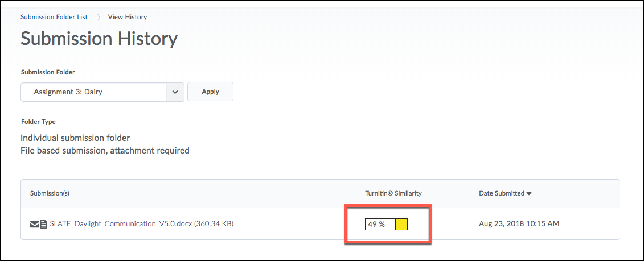Select the View History breadcrumb item

128,17
